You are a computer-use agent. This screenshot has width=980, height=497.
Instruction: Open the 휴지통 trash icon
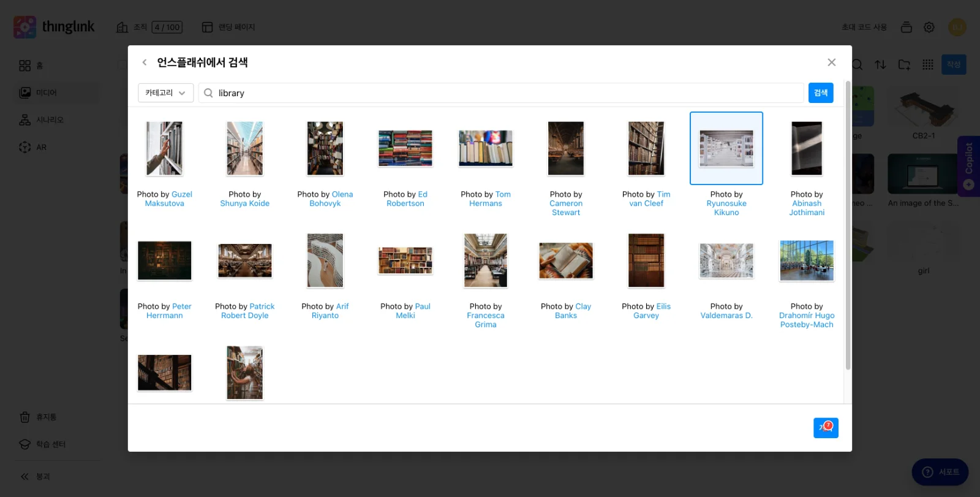point(25,417)
